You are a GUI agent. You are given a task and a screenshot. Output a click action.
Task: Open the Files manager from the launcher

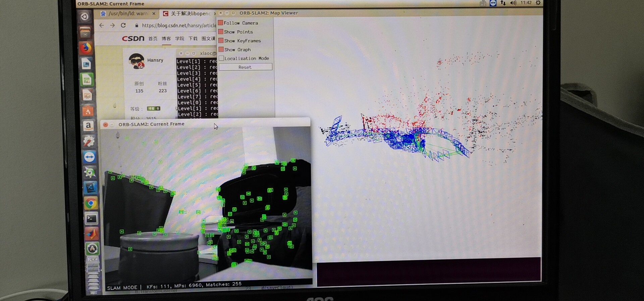coord(85,32)
